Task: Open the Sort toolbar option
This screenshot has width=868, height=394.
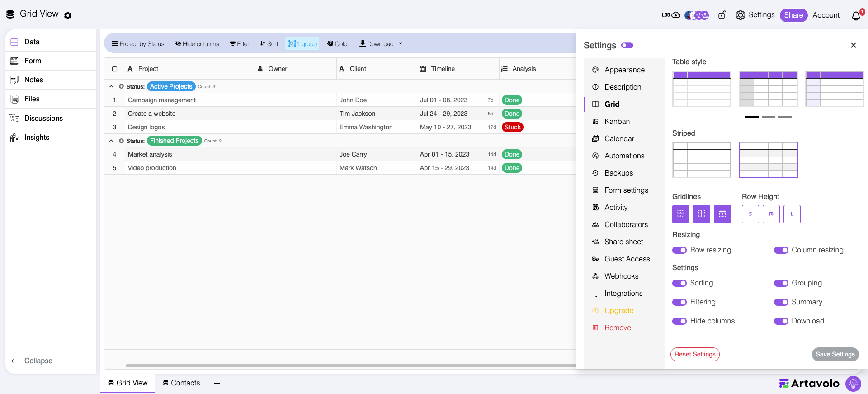Action: (269, 44)
